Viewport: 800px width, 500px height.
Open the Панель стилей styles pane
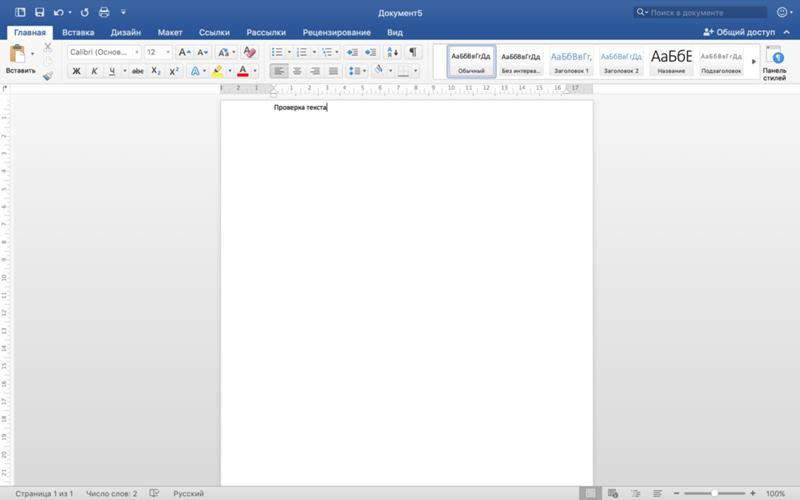coord(774,66)
